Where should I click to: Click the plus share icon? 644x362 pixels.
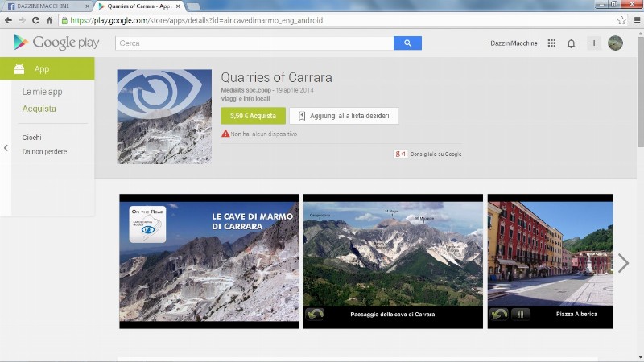click(x=594, y=43)
